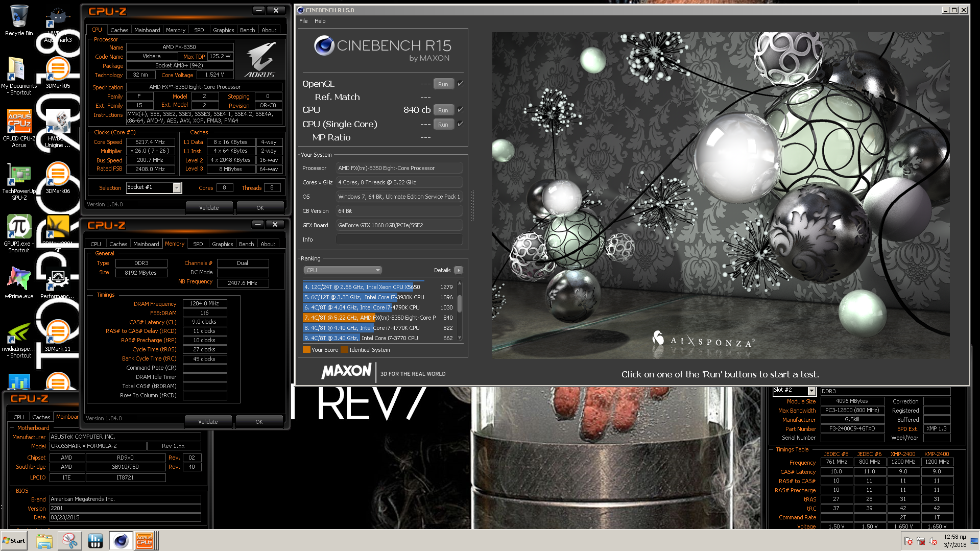Open SPD tab in top CPU-Z window

199,30
